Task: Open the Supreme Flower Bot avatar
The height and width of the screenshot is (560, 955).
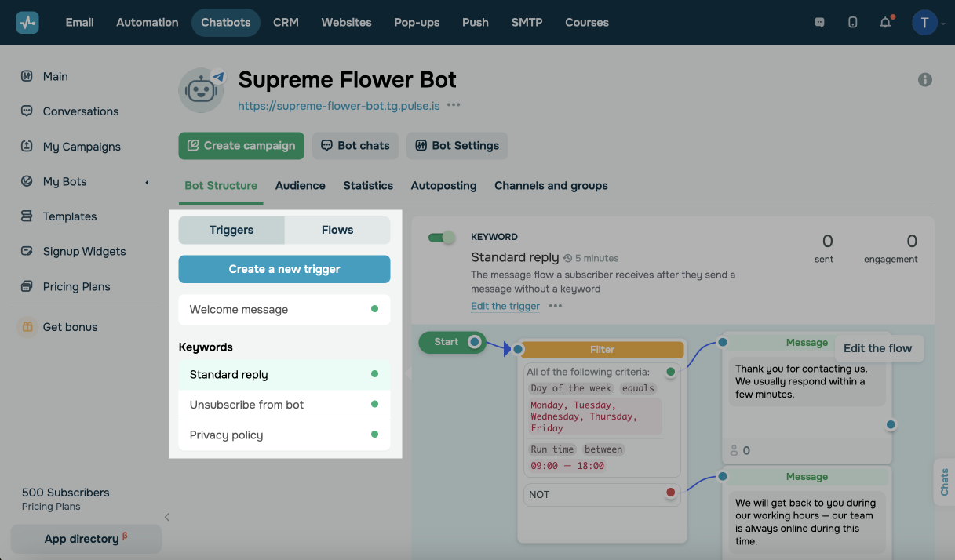Action: 201,89
